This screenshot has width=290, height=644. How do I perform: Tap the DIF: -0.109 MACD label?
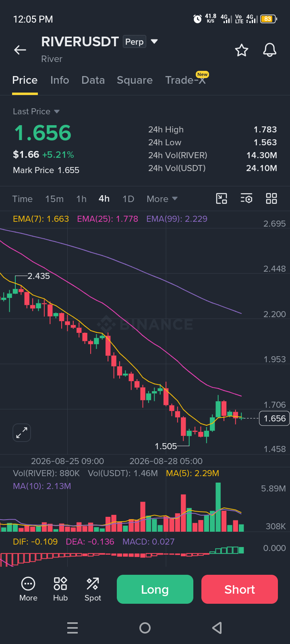[x=35, y=542]
